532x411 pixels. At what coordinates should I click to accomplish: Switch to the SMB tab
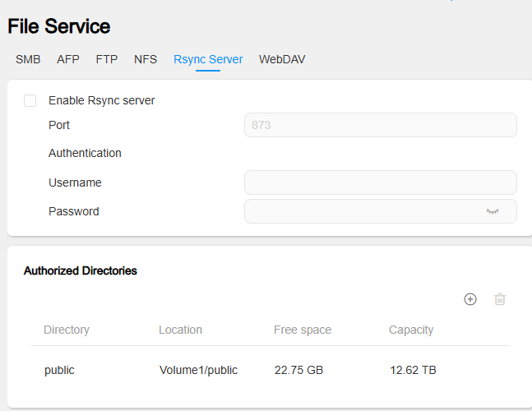coord(28,59)
